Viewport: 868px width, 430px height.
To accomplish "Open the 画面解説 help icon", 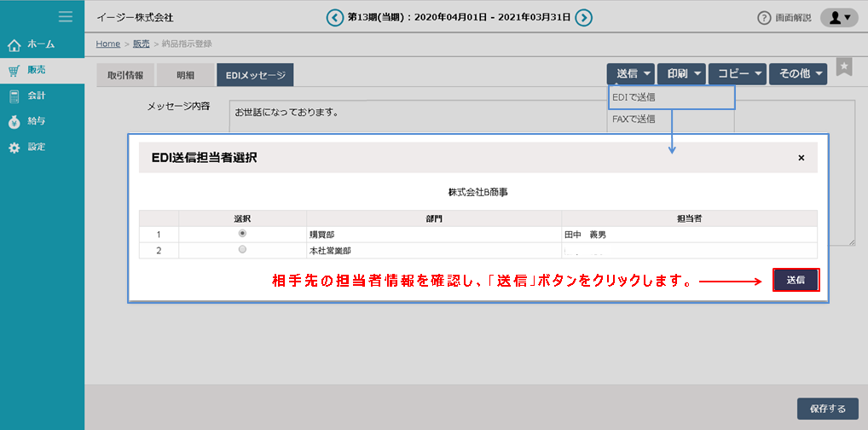I will point(765,18).
